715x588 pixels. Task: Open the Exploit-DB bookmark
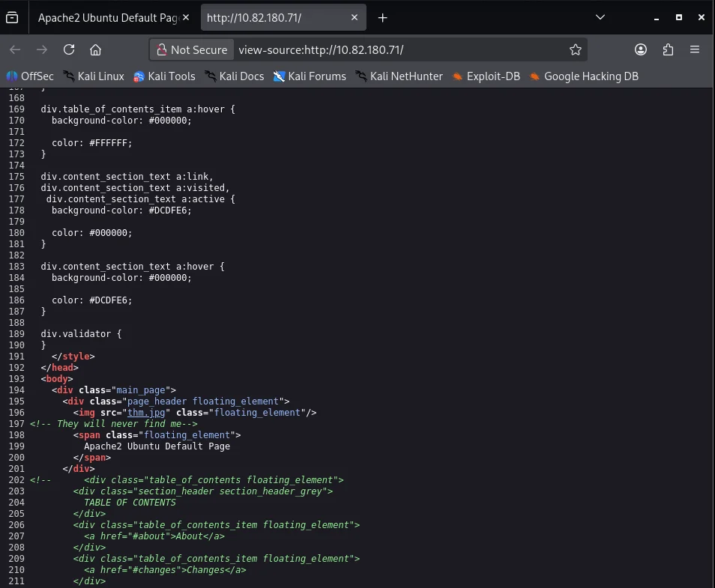tap(486, 76)
